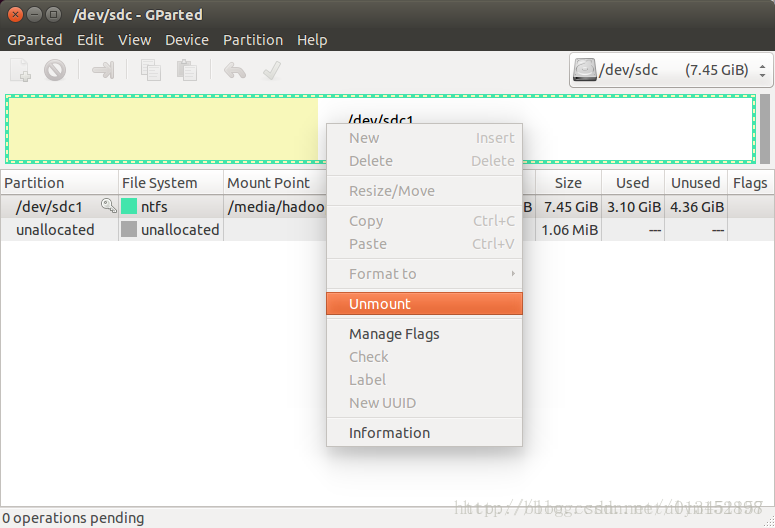Click the device selector up/down arrows
Viewport: 775px width, 528px height.
coord(763,70)
